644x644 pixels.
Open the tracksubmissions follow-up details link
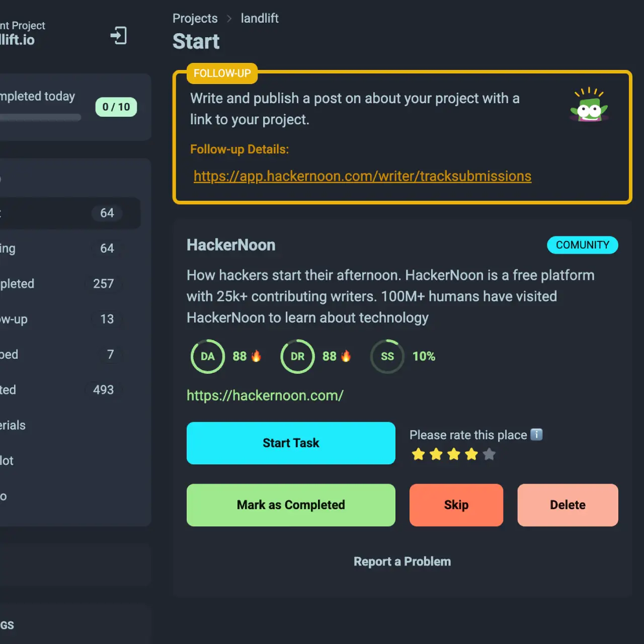(362, 176)
